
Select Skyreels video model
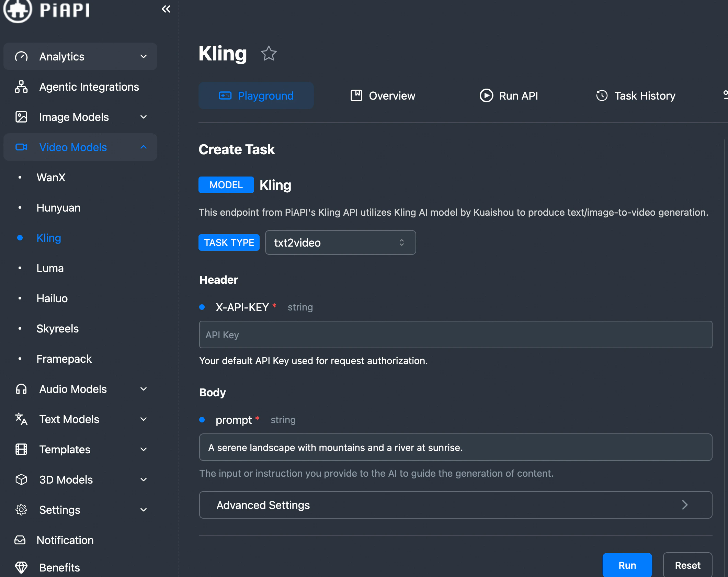(x=58, y=328)
